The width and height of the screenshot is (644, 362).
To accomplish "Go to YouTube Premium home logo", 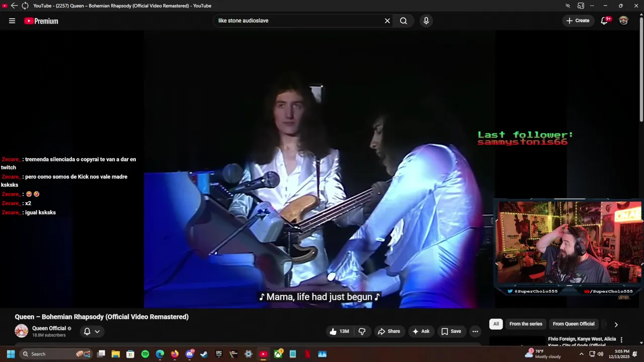I will [41, 21].
